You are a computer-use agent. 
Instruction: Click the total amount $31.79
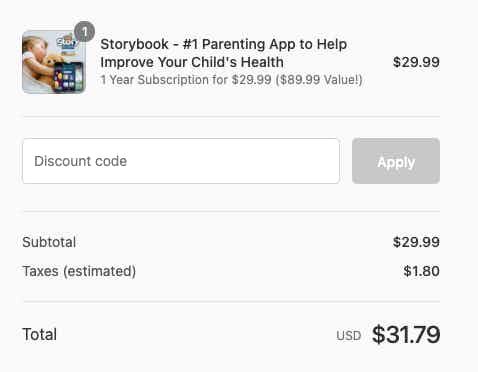pos(406,334)
